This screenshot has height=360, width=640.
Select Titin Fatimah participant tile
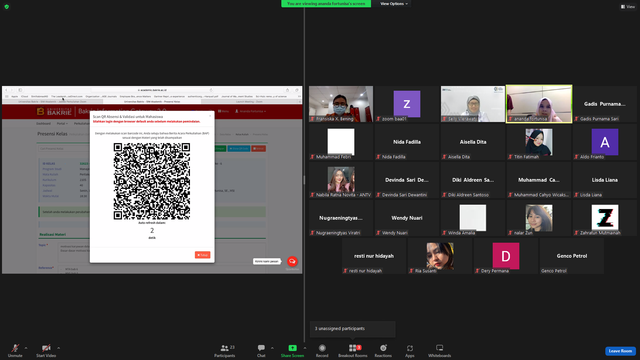(x=539, y=142)
